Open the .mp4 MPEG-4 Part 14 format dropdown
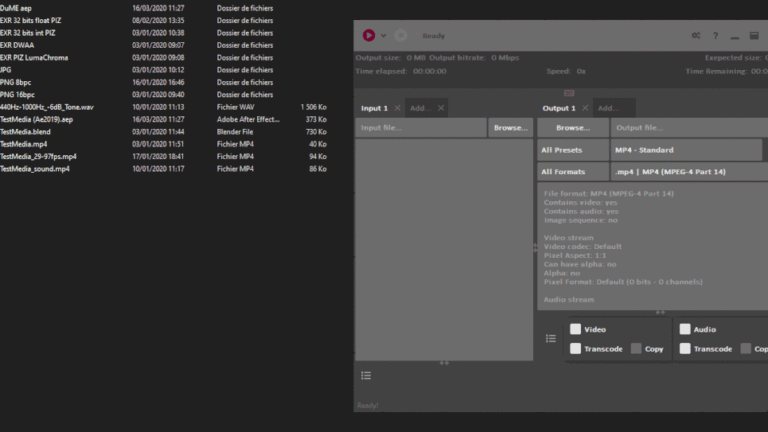Image resolution: width=768 pixels, height=432 pixels. pos(688,172)
